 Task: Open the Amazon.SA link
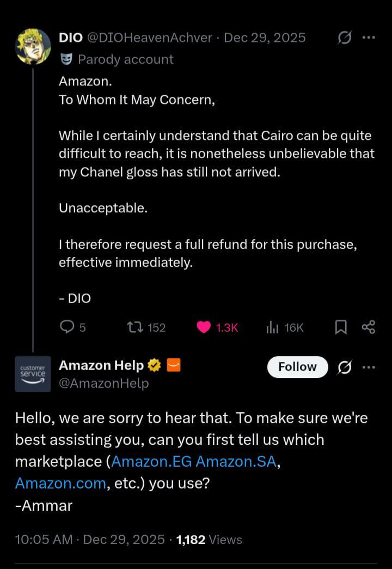(x=237, y=462)
